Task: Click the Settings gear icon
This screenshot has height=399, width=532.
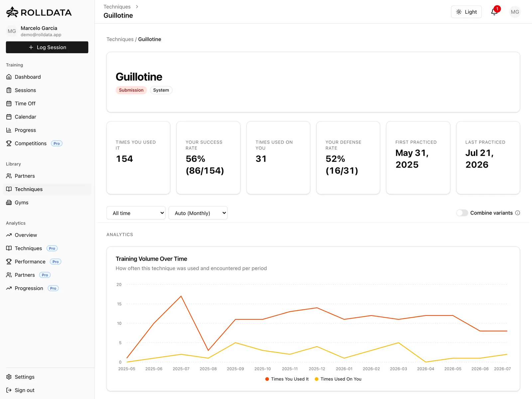Action: point(9,377)
